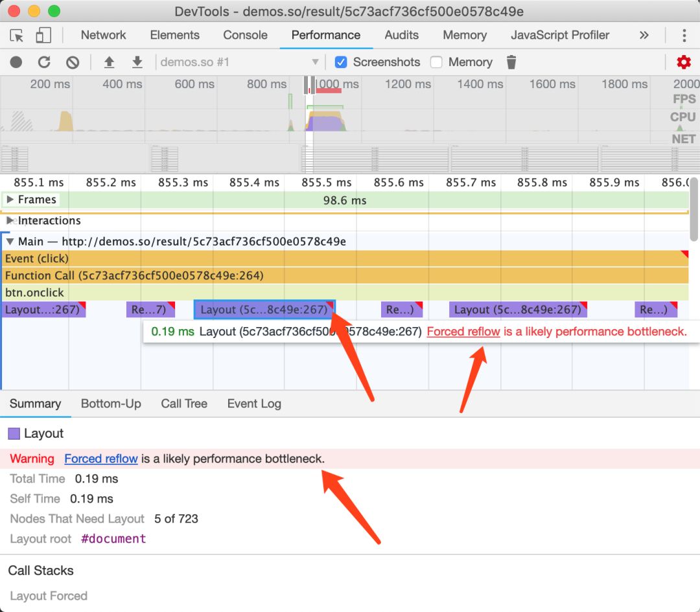
Task: Follow the blue Forced reflow link in Warning row
Action: point(101,459)
